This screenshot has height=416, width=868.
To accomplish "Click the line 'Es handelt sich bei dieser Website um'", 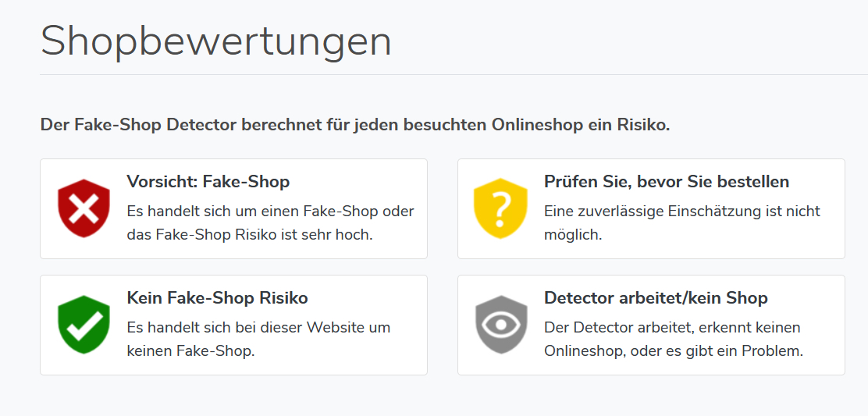I will coord(258,328).
